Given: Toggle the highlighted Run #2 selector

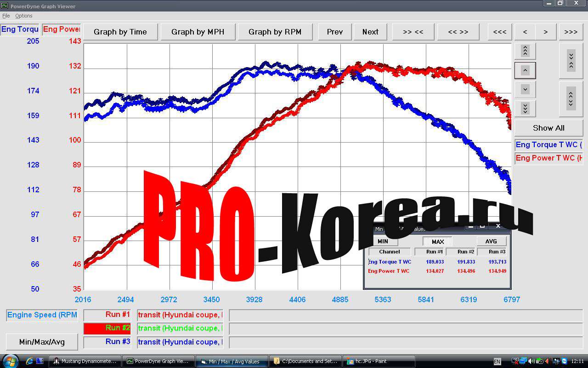Looking at the screenshot, I should 107,328.
